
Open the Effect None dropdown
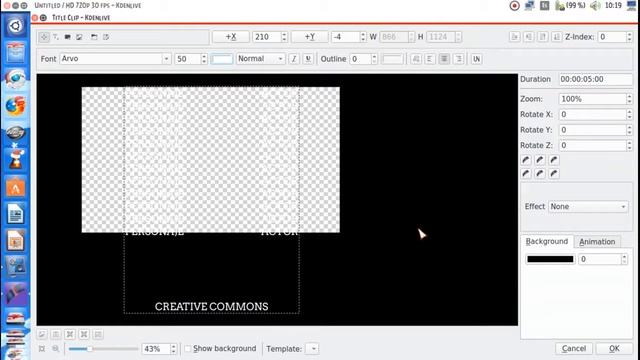[588, 207]
